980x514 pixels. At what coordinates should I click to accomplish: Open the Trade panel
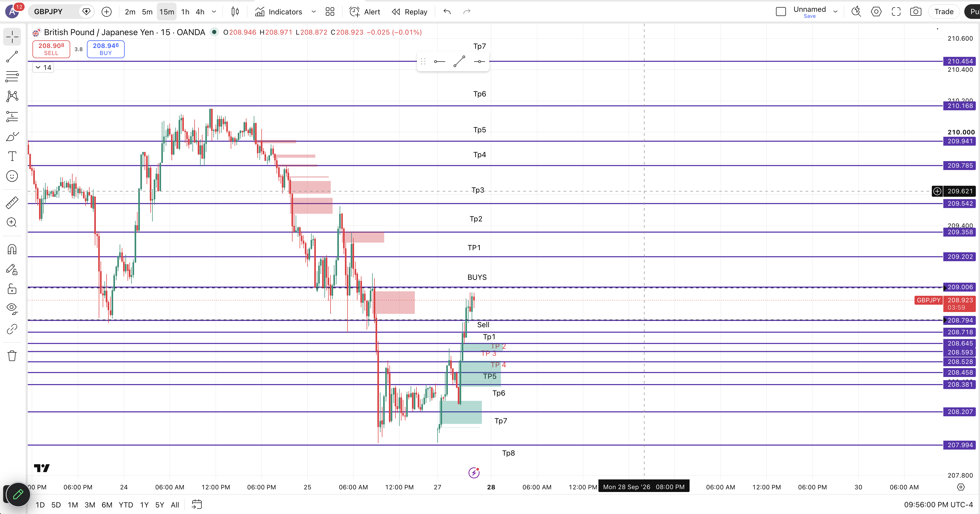pos(944,12)
